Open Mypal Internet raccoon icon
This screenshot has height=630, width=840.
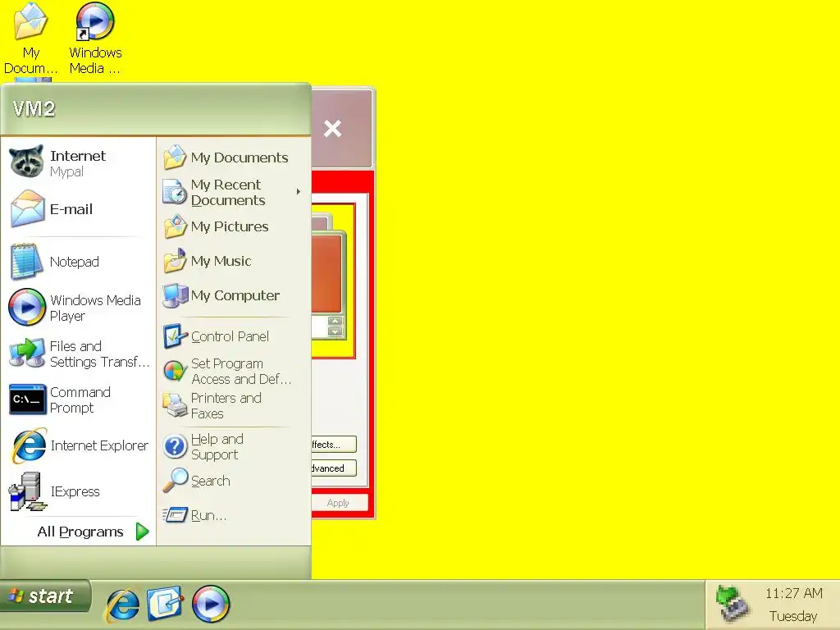click(x=26, y=162)
